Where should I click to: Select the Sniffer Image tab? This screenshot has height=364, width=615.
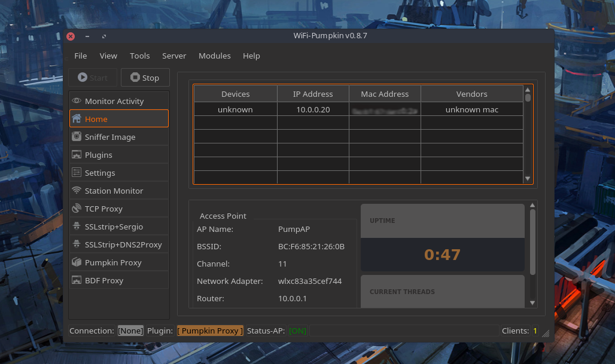[x=119, y=137]
